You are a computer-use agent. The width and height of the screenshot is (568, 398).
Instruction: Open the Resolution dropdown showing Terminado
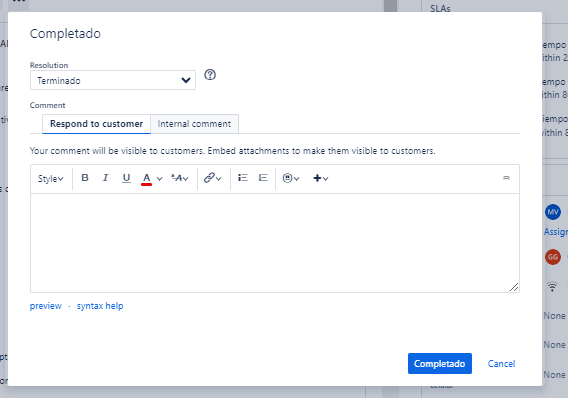click(x=113, y=80)
